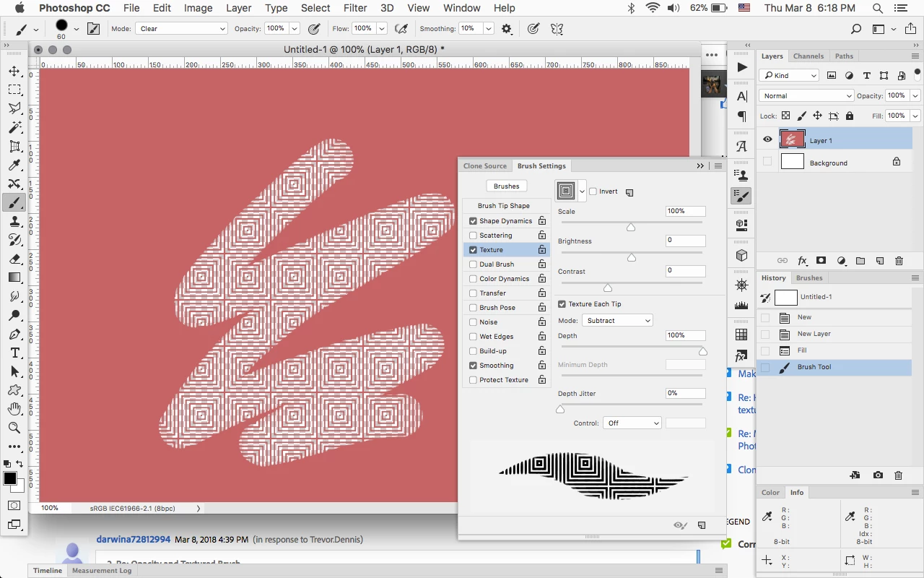Check the Invert texture checkbox
The width and height of the screenshot is (924, 578).
coord(593,191)
